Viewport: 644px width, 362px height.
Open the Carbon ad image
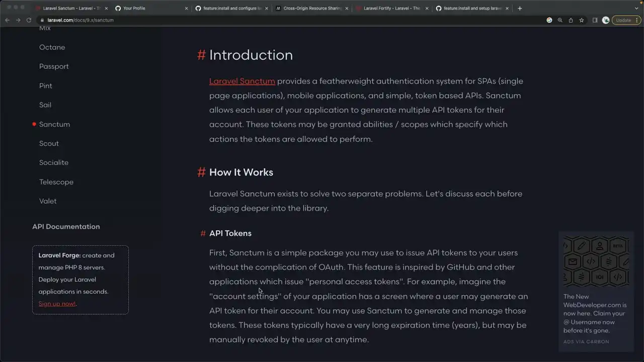click(x=596, y=261)
